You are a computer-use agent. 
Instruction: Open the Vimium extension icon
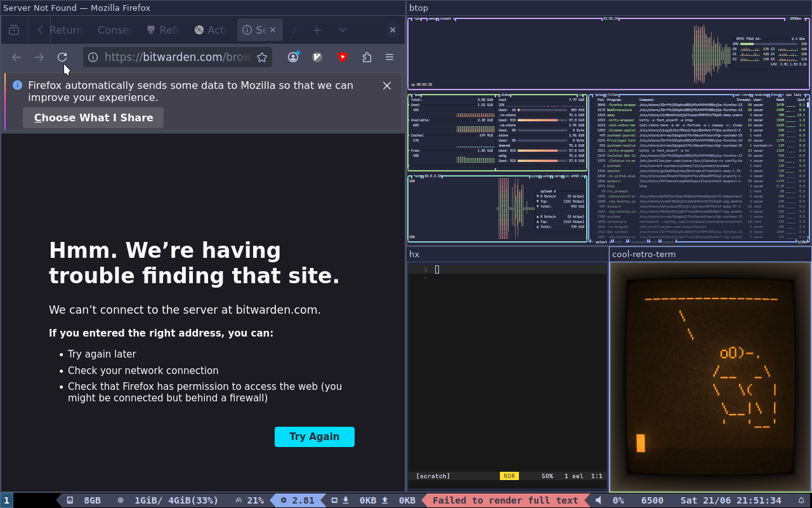(318, 57)
